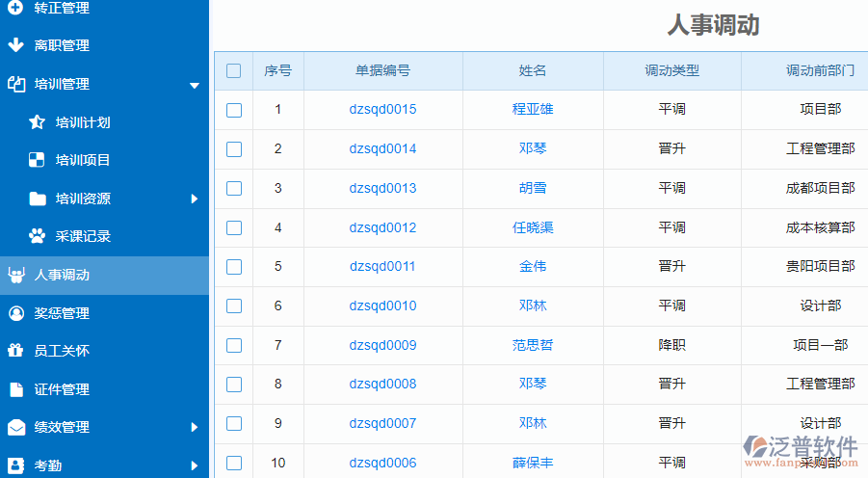Screen dimensions: 868x478
Task: Click the star icon beside 培训计划
Action: pyautogui.click(x=37, y=122)
